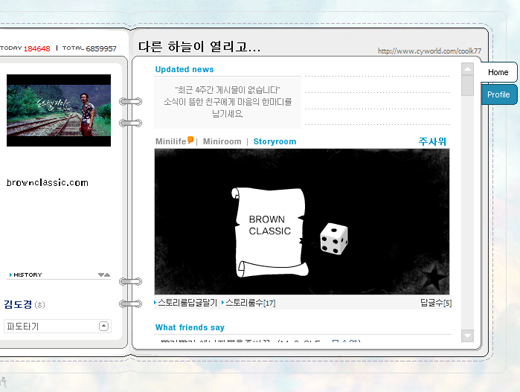520x392 pixels.
Task: Click the Brown Classic scroll graphic
Action: pyautogui.click(x=269, y=232)
